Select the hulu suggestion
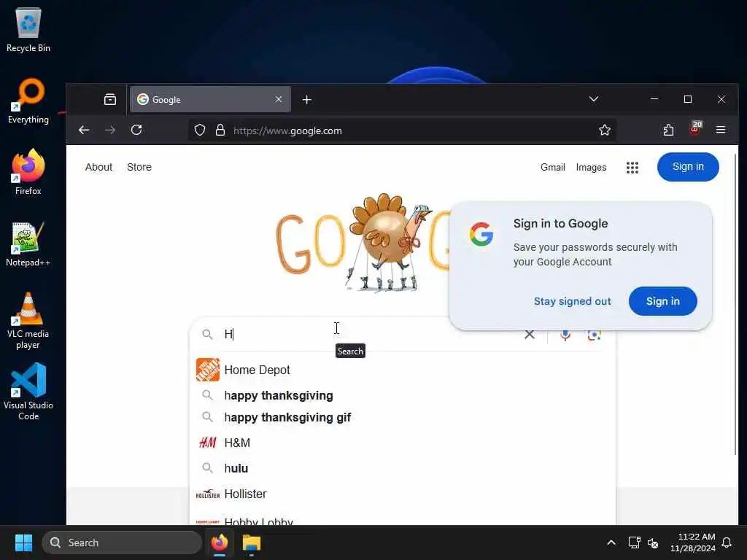Image resolution: width=747 pixels, height=560 pixels. coord(403,469)
